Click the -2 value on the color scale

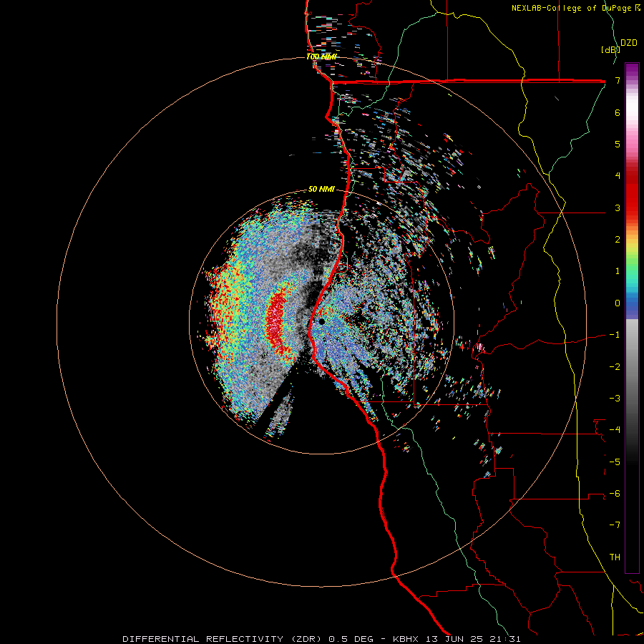(615, 367)
